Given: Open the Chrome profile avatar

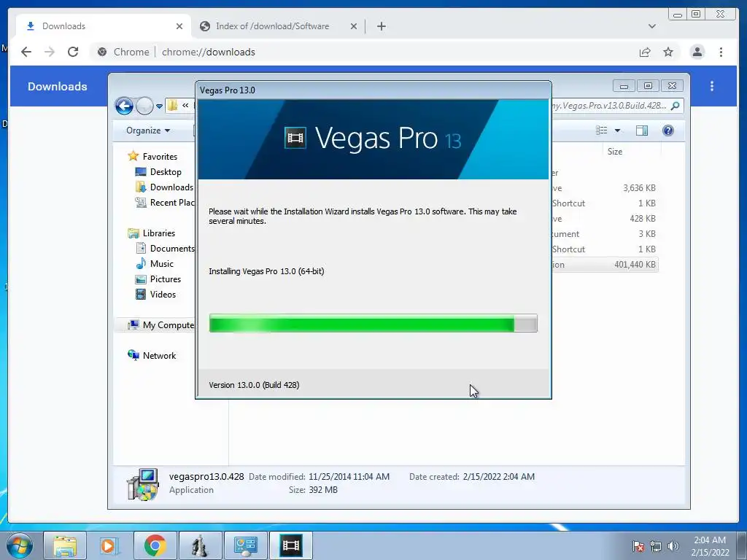Looking at the screenshot, I should (697, 52).
